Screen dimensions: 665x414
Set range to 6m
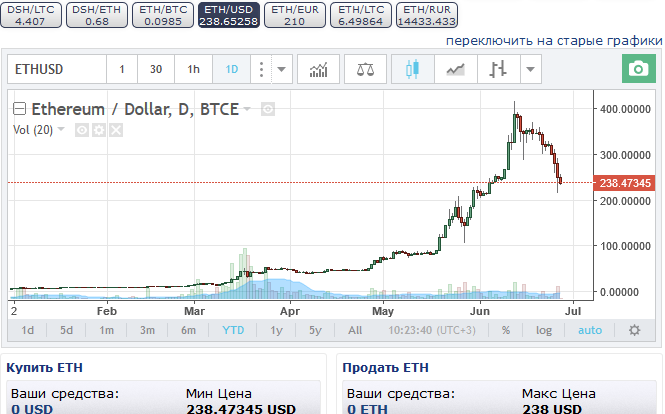click(x=188, y=330)
